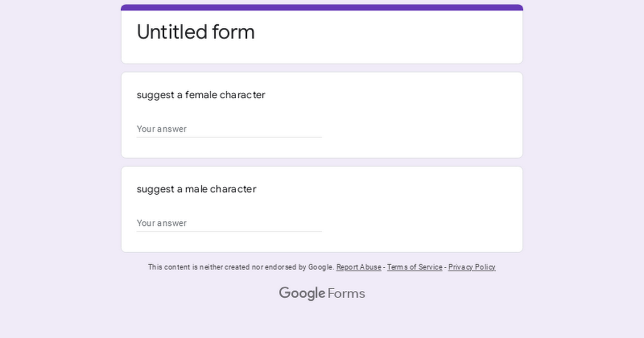Click the suggest a female character label
The image size is (644, 338).
coord(201,95)
